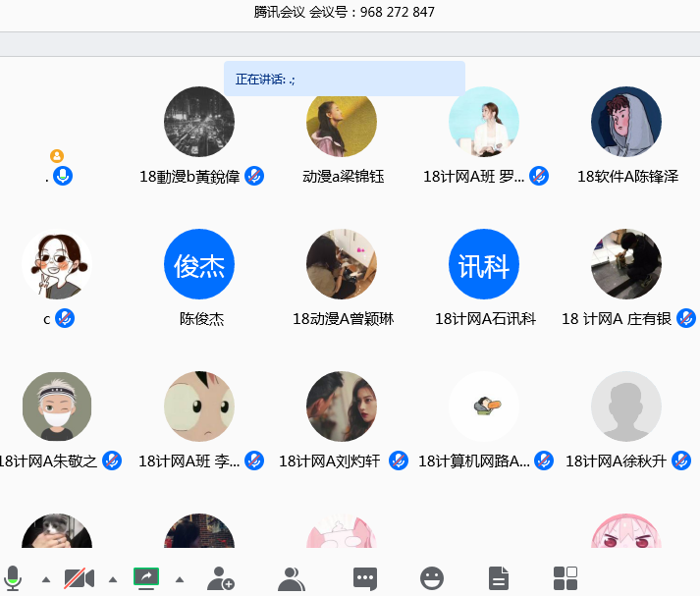Click the 正在讲话 speaking banner

[345, 79]
